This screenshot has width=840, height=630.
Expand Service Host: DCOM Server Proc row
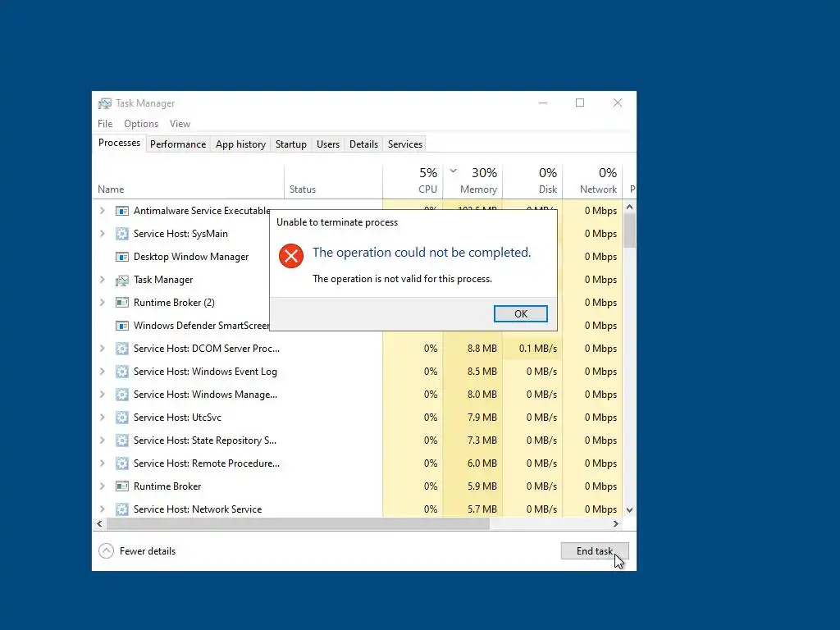103,348
